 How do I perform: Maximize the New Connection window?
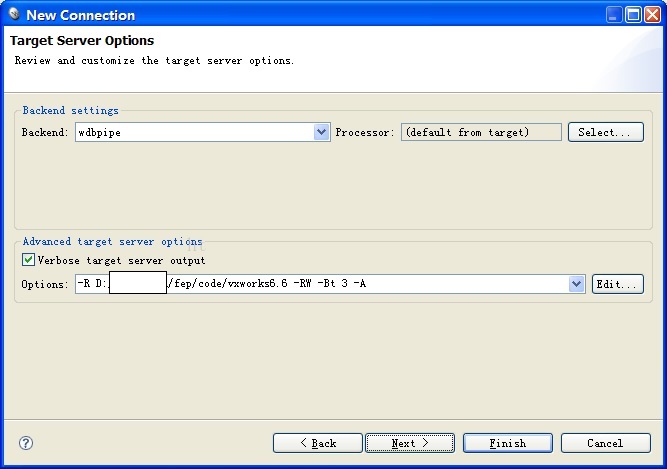coord(633,15)
